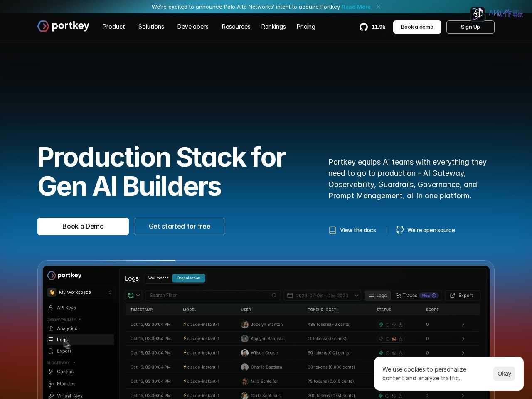The height and width of the screenshot is (399, 532).
Task: Click the green lightning status icon for Wilson Gouse
Action: 381,353
